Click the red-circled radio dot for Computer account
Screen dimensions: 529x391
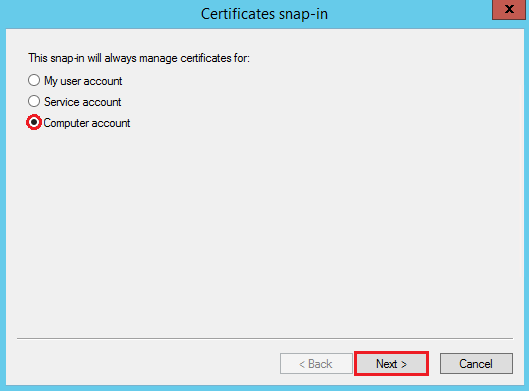pyautogui.click(x=34, y=122)
